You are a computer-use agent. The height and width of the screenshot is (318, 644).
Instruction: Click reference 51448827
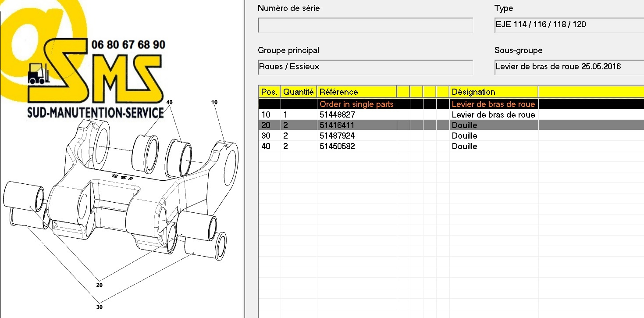337,114
